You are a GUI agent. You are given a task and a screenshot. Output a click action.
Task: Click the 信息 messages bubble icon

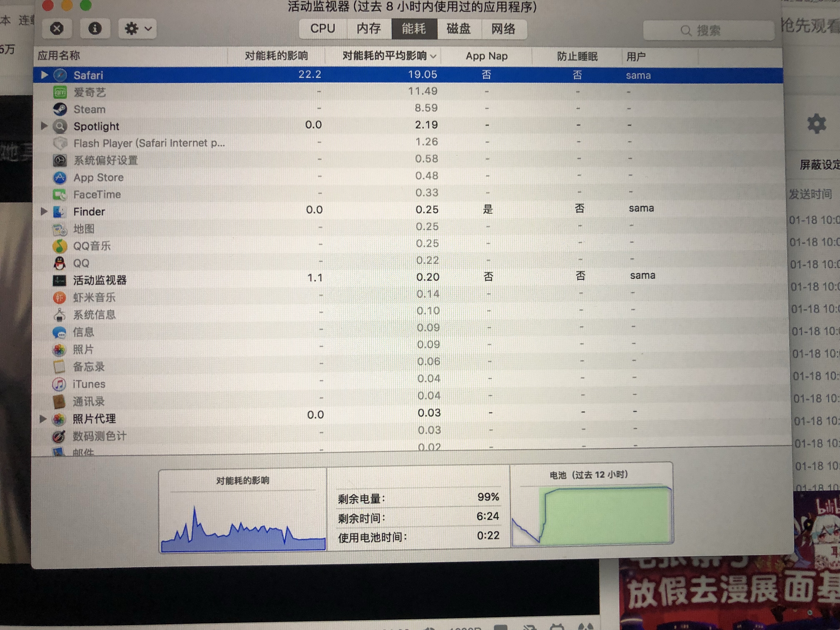59,332
